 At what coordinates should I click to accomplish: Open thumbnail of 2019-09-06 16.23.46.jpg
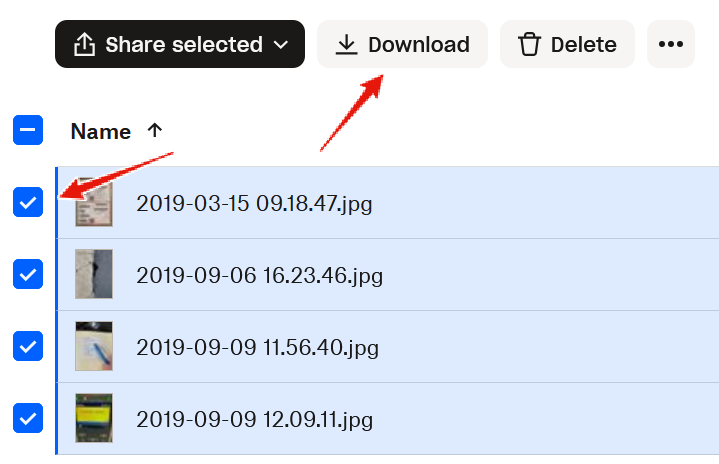[x=94, y=274]
